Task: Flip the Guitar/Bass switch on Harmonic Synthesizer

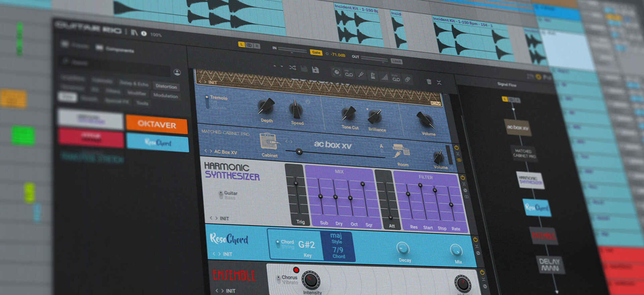Action: [221, 195]
